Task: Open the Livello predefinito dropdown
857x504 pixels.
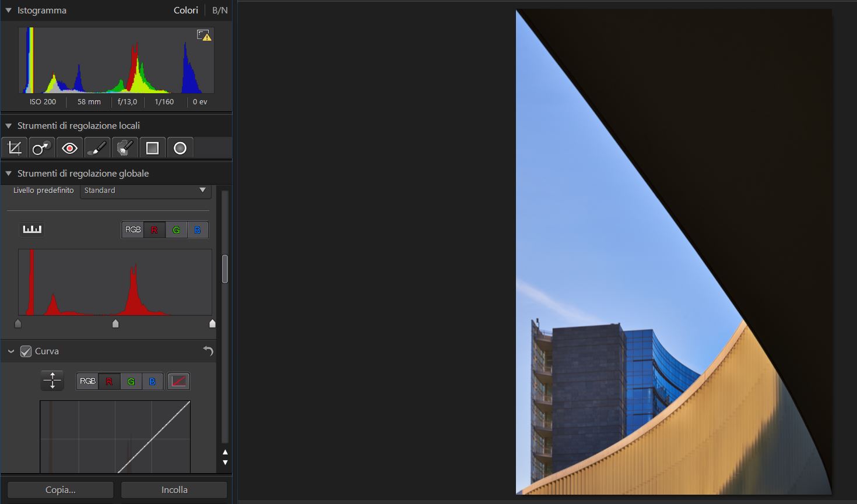Action: (x=145, y=191)
